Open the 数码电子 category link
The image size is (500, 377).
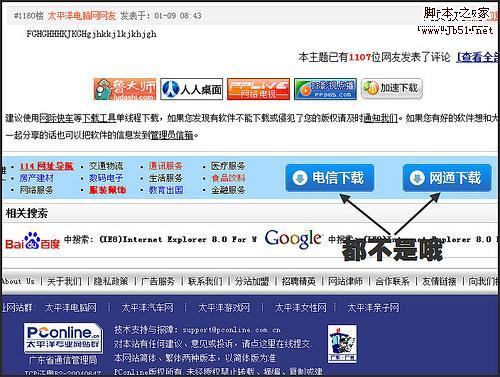[106, 178]
